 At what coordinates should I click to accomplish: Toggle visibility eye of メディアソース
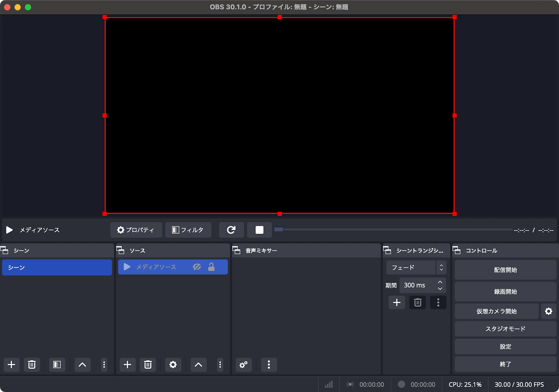[x=197, y=267]
